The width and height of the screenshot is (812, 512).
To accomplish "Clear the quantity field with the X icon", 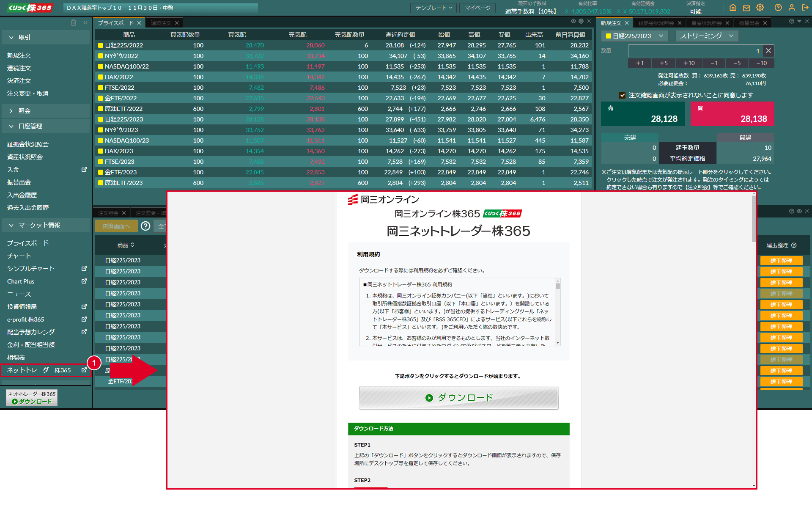I will point(768,51).
